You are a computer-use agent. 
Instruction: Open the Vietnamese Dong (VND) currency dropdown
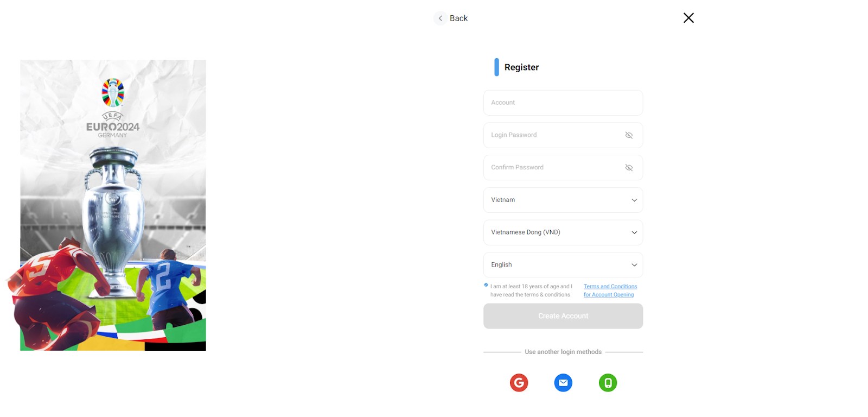[563, 232]
